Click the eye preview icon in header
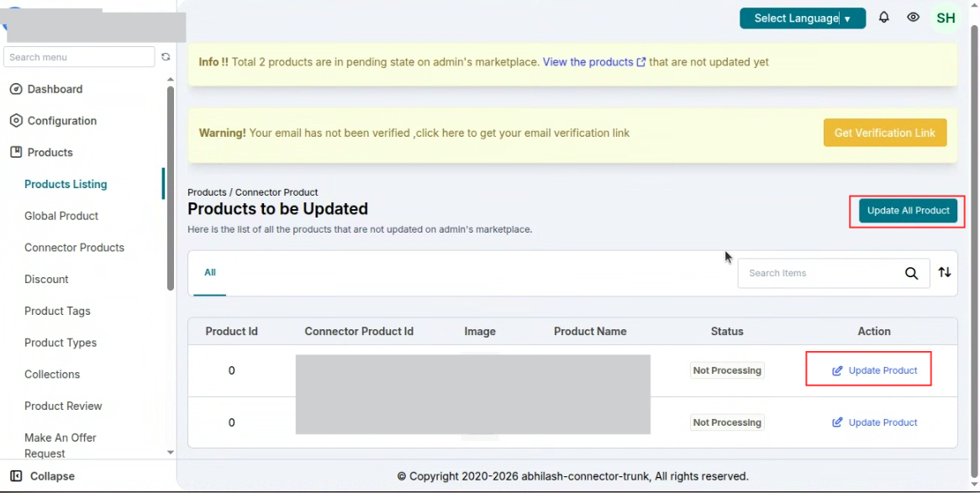 click(913, 18)
